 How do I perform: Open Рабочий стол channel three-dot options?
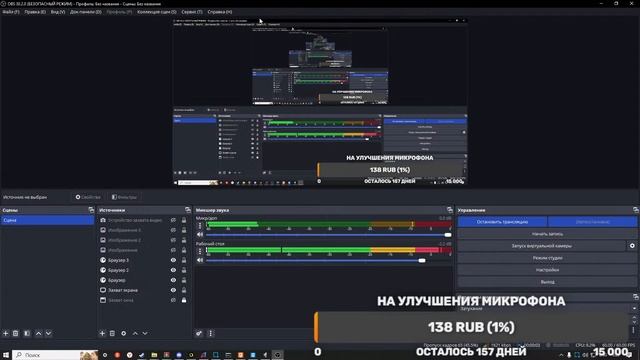(200, 251)
